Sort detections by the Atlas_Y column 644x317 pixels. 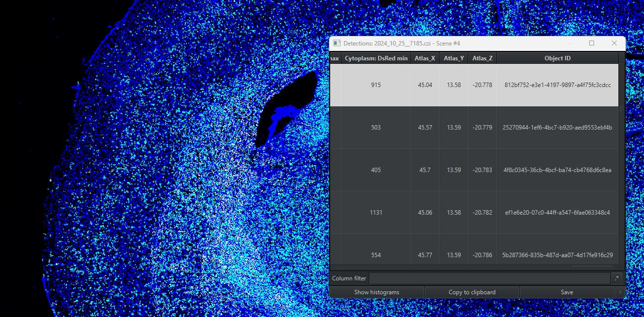coord(453,58)
